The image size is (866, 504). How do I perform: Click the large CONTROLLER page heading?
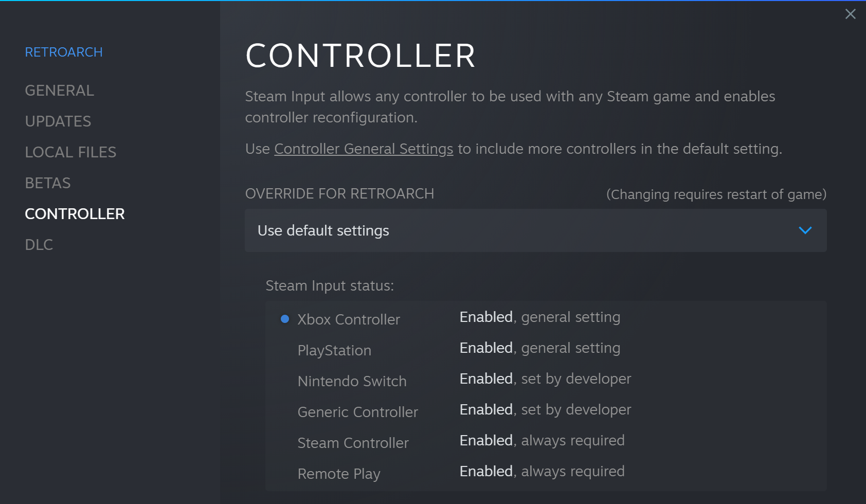click(x=360, y=56)
